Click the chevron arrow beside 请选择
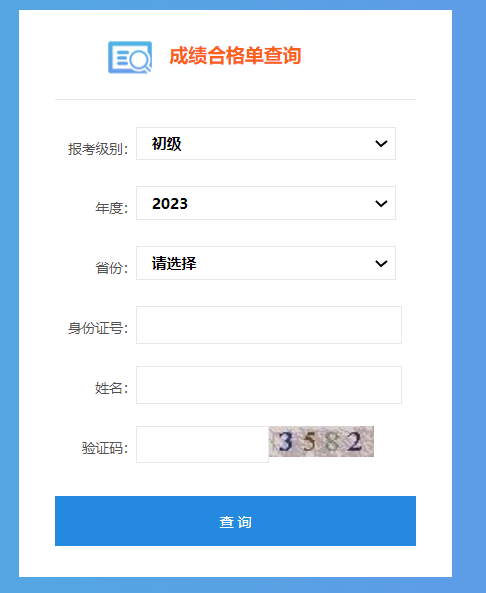Screen dimensions: 486x593 coord(381,264)
